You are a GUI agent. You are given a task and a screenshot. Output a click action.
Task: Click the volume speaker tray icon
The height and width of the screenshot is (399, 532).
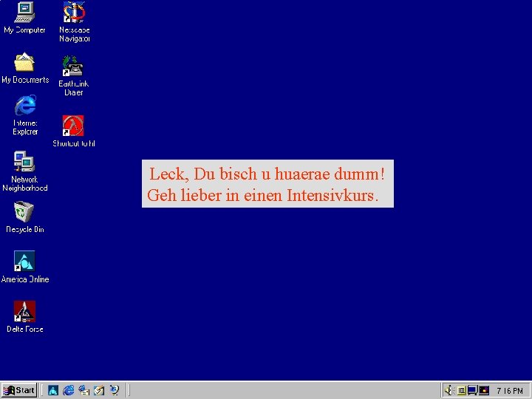[449, 391]
